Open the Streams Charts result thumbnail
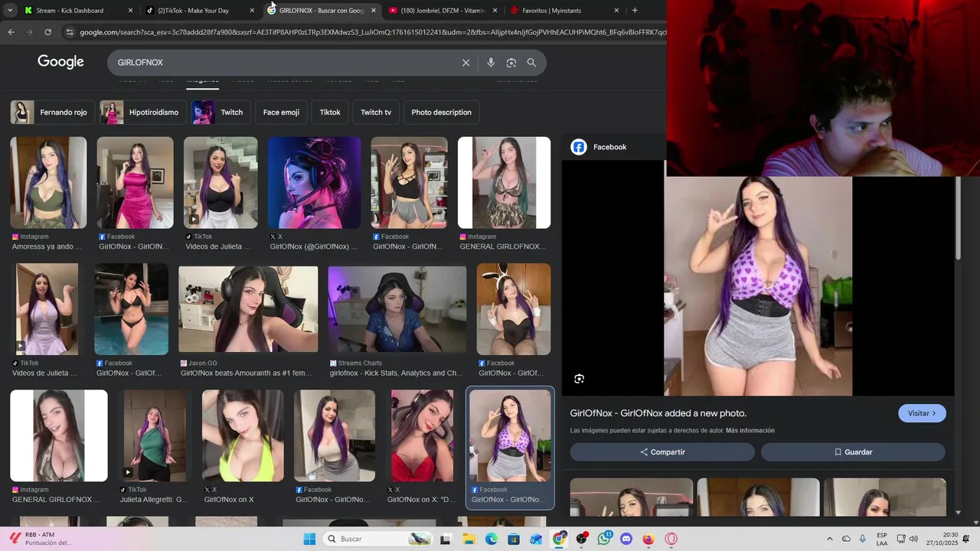 397,309
